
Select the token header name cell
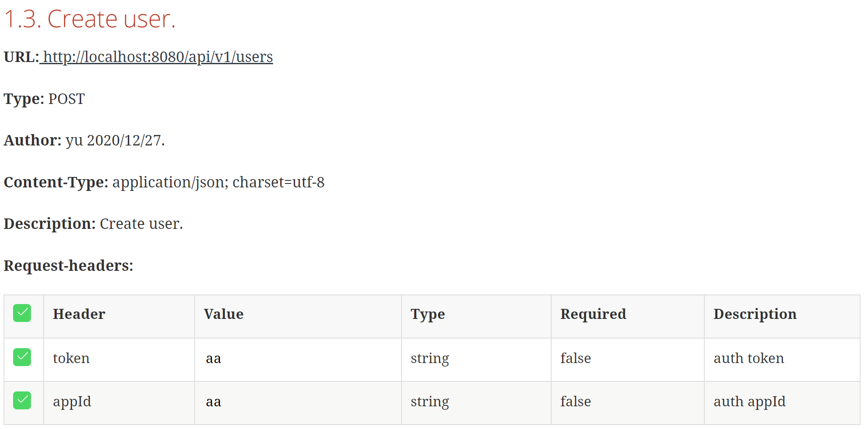(x=71, y=358)
